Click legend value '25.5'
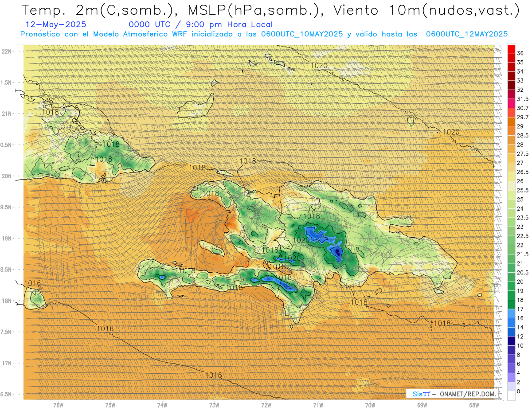 [523, 190]
